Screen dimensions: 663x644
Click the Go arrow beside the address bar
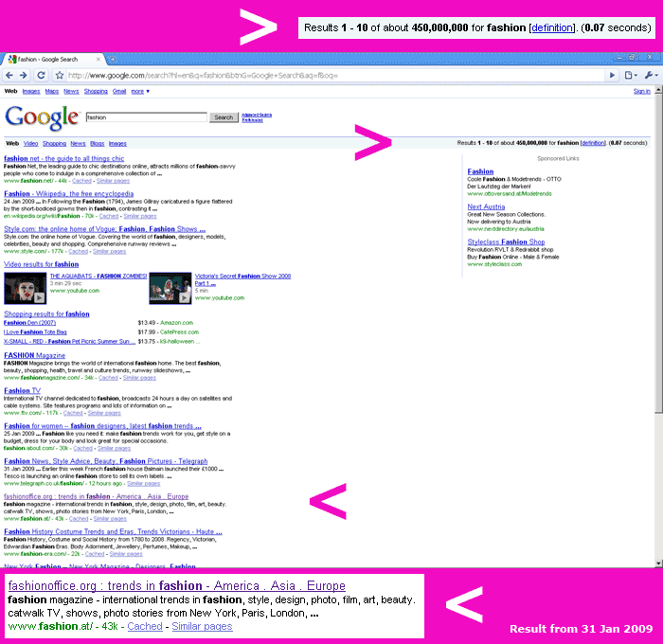tap(612, 75)
